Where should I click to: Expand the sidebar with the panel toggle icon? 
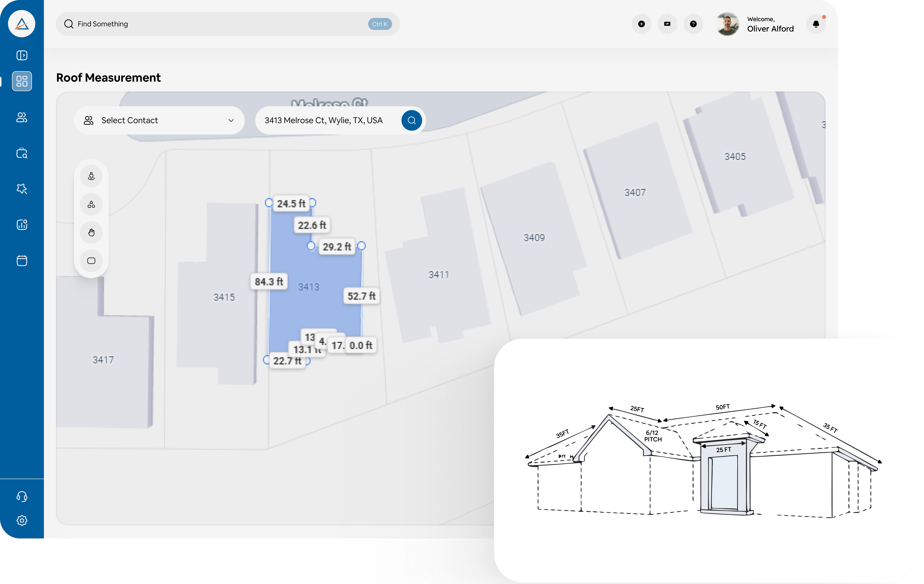pyautogui.click(x=22, y=56)
